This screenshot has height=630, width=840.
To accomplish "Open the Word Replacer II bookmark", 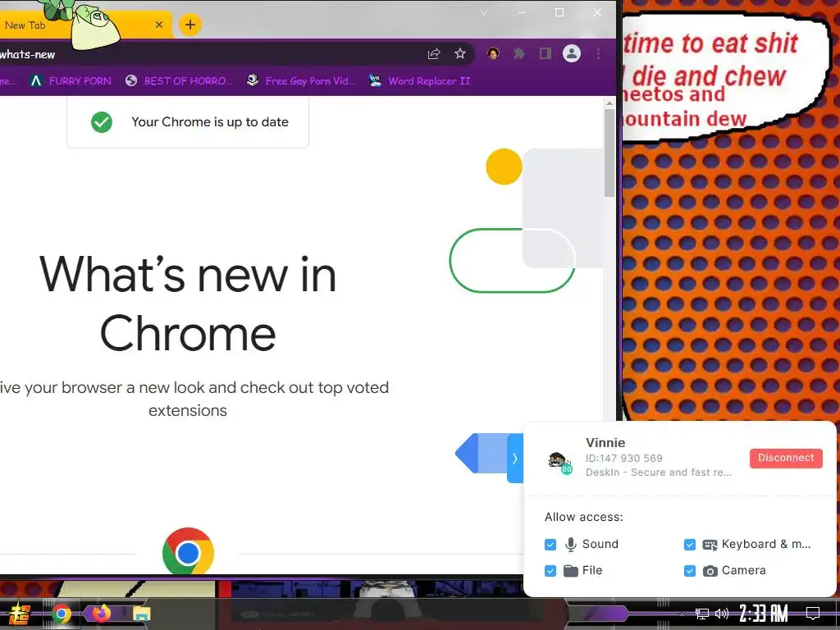I will 419,81.
